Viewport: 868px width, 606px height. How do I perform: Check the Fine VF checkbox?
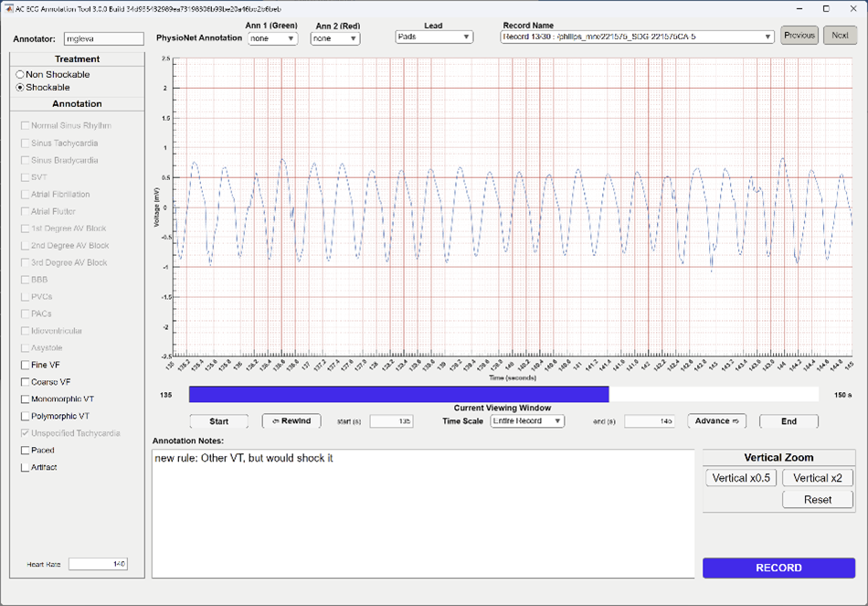pos(26,365)
